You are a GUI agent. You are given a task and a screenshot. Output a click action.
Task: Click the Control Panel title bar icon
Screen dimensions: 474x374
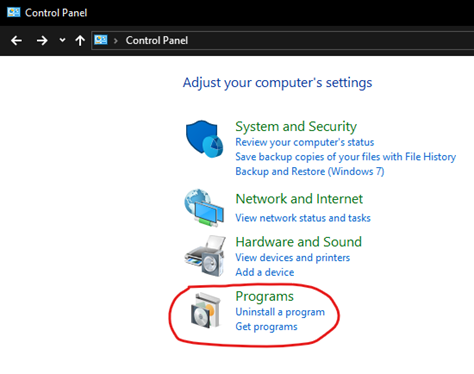14,12
